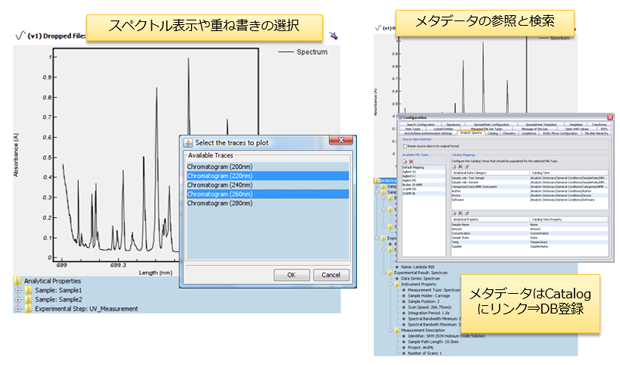
Task: Expand the Sample: Sample1 tree node
Action: pyautogui.click(x=18, y=290)
